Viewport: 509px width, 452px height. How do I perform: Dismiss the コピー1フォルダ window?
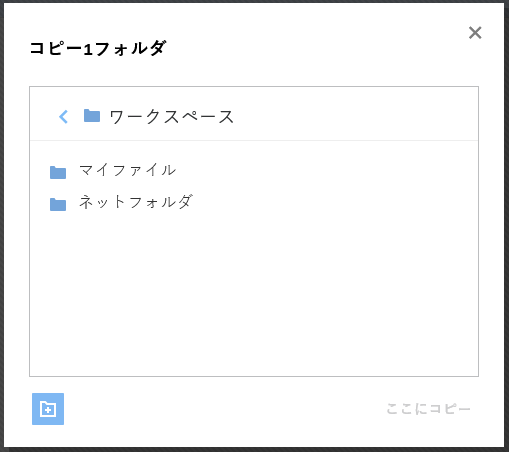(x=475, y=33)
